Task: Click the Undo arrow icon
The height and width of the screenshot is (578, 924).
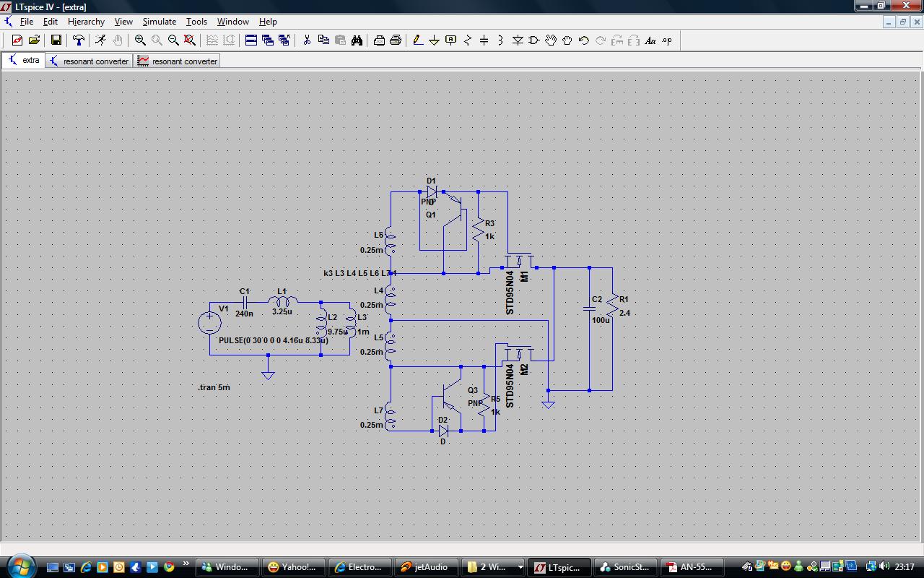Action: (x=584, y=40)
